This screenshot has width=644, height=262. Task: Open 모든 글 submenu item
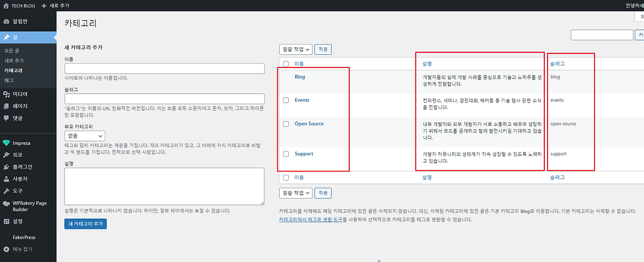12,51
